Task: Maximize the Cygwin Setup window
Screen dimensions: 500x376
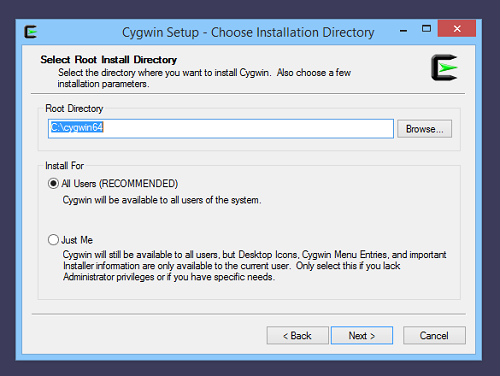Action: [x=426, y=29]
